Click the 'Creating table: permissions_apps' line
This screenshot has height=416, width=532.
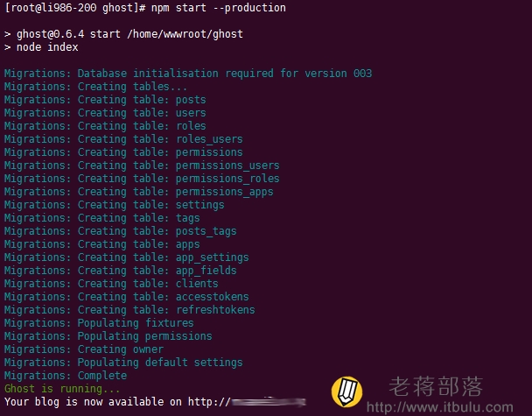coord(139,192)
